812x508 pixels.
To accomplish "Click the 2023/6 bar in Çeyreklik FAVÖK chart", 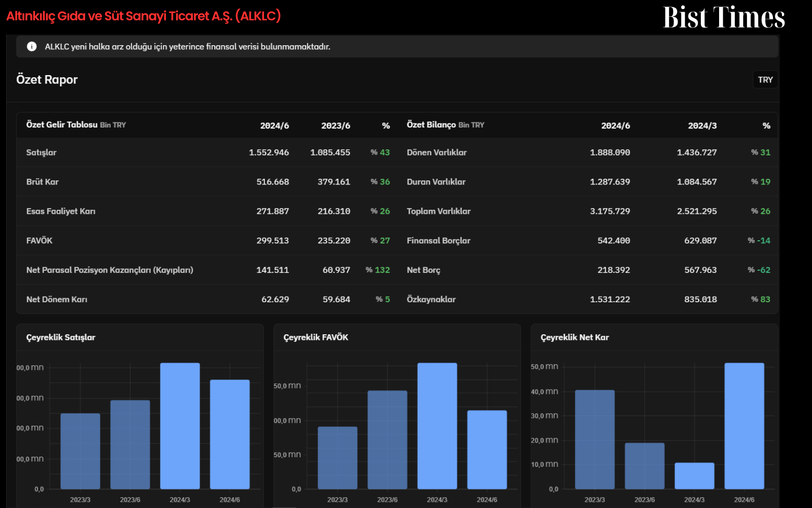I will (x=387, y=439).
